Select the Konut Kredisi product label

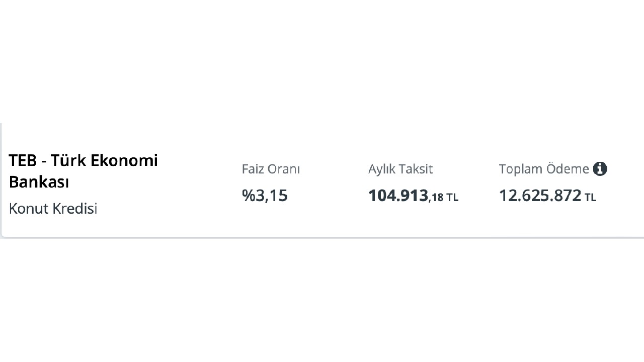[53, 208]
